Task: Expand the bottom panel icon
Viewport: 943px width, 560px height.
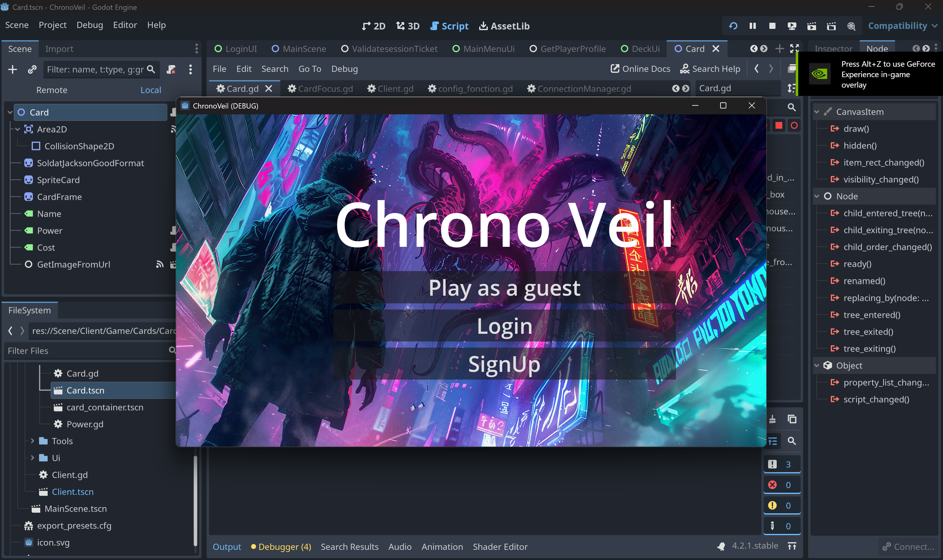Action: pyautogui.click(x=792, y=546)
